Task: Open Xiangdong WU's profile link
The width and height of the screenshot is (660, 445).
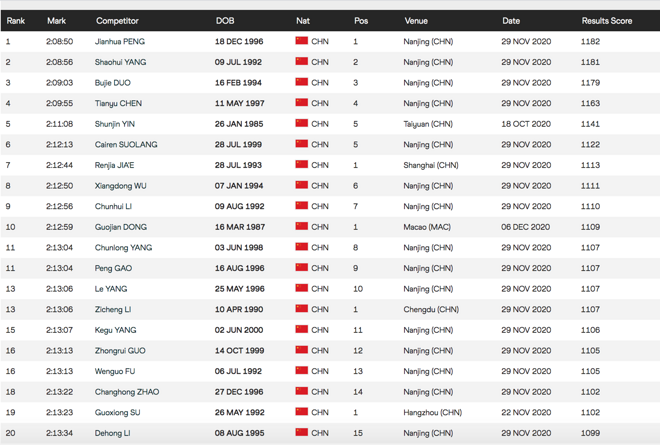Action: [x=120, y=186]
